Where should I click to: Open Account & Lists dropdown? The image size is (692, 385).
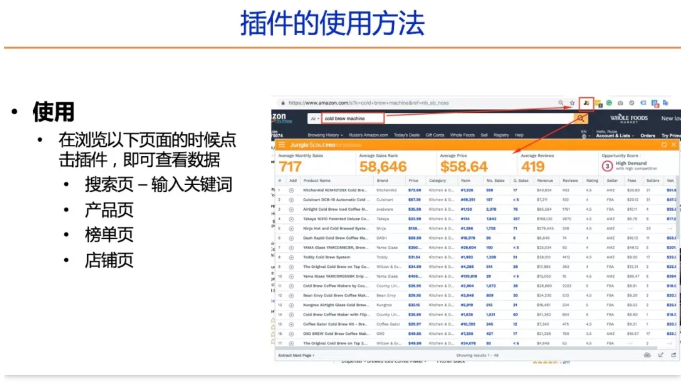614,136
